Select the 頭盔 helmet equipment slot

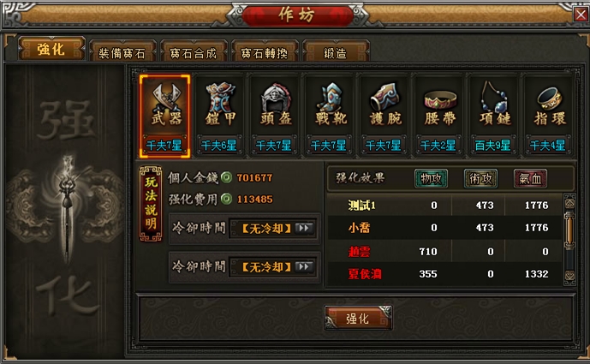point(274,116)
